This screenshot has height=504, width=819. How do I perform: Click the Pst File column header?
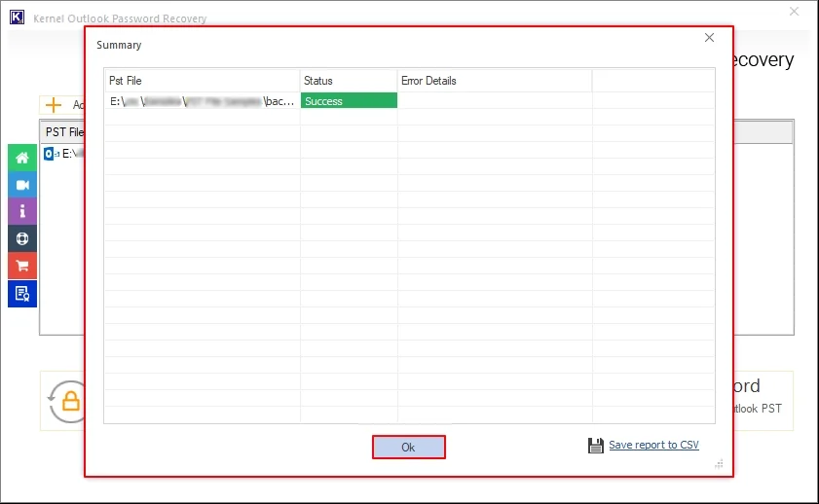coord(203,81)
